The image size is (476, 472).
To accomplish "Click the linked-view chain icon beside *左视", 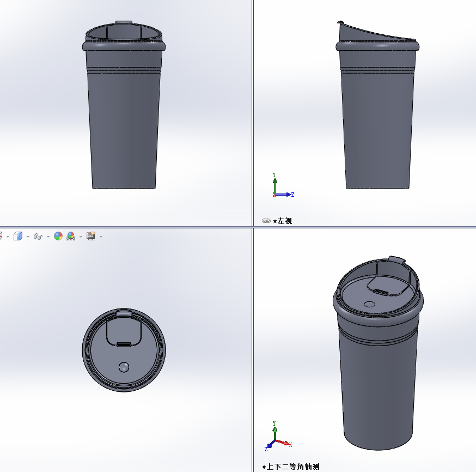I will tap(266, 221).
